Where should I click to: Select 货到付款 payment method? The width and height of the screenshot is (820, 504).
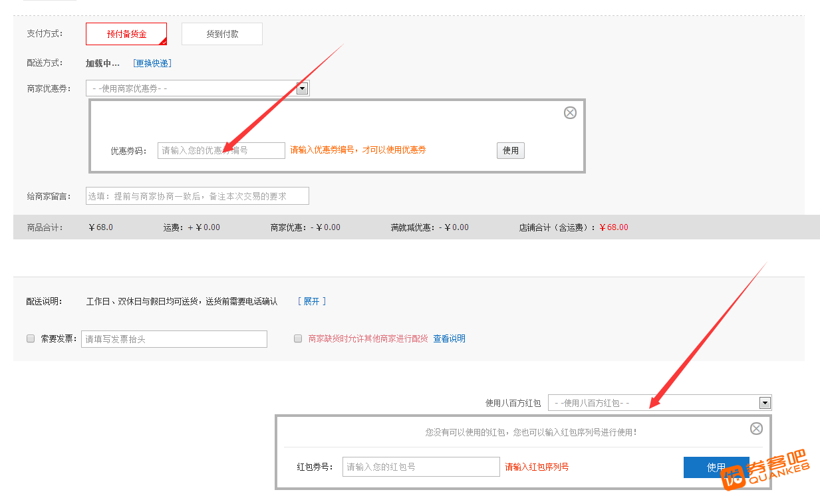pyautogui.click(x=222, y=34)
